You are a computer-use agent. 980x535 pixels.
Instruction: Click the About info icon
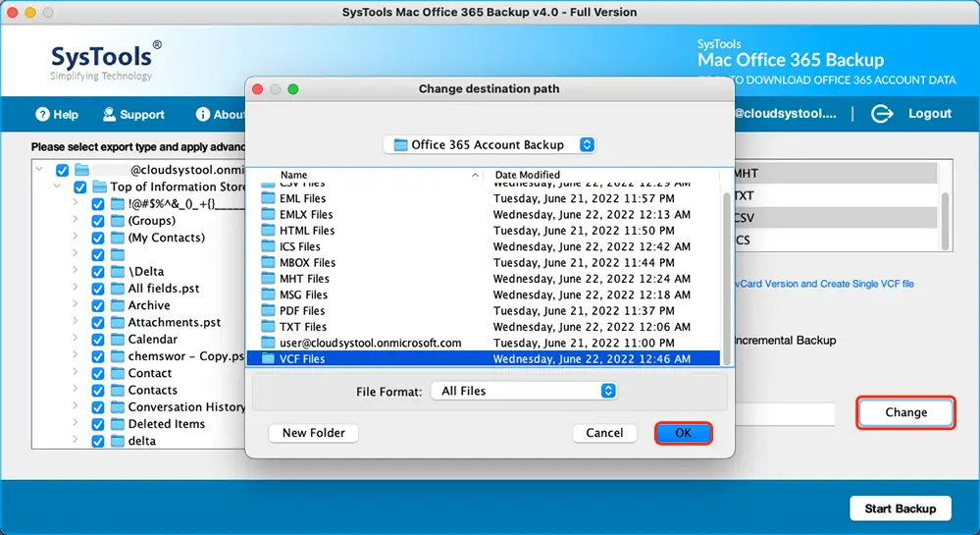coord(202,115)
